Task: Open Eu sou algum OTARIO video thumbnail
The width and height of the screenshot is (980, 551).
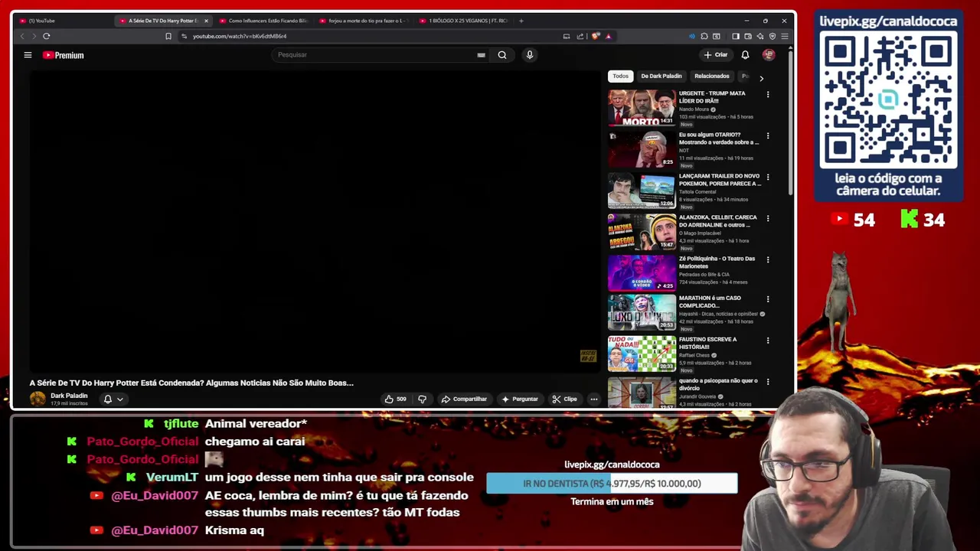Action: coord(642,148)
